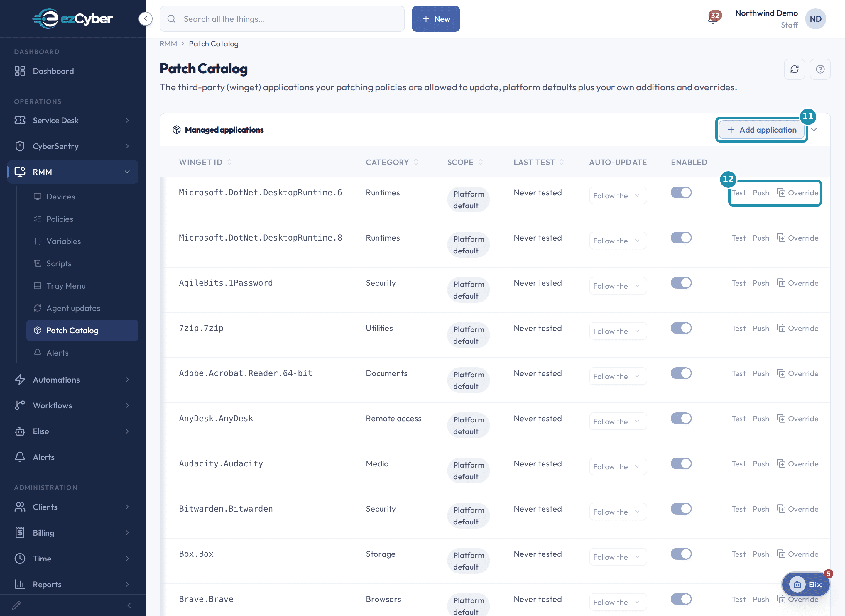Viewport: 845px width, 616px height.
Task: Open auto-update dropdown for AgileBits.1Password
Action: (618, 286)
